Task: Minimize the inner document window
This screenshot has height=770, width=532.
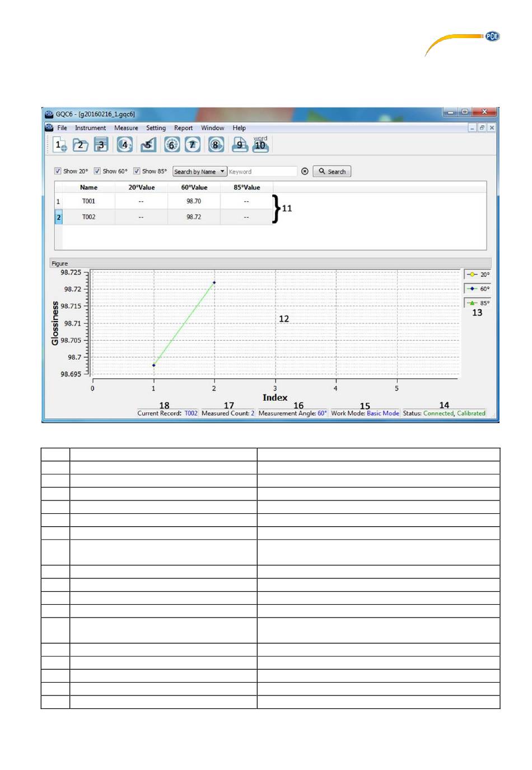Action: (473, 128)
